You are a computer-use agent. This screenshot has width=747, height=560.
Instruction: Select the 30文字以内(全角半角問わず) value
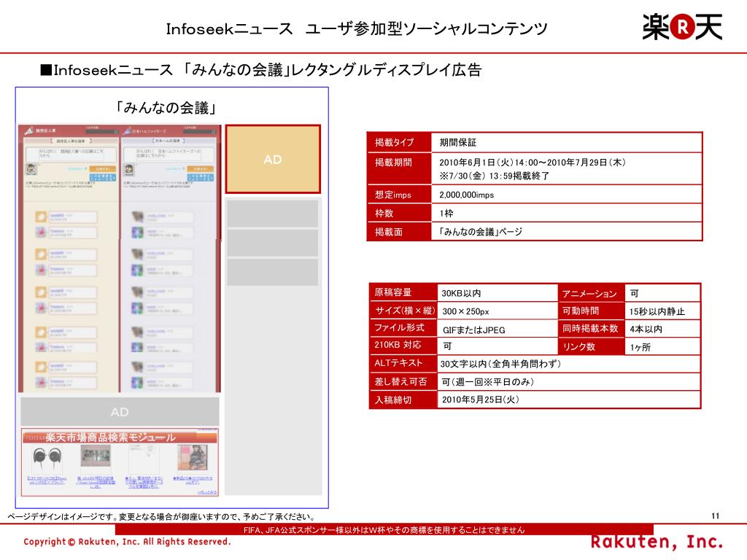[500, 364]
